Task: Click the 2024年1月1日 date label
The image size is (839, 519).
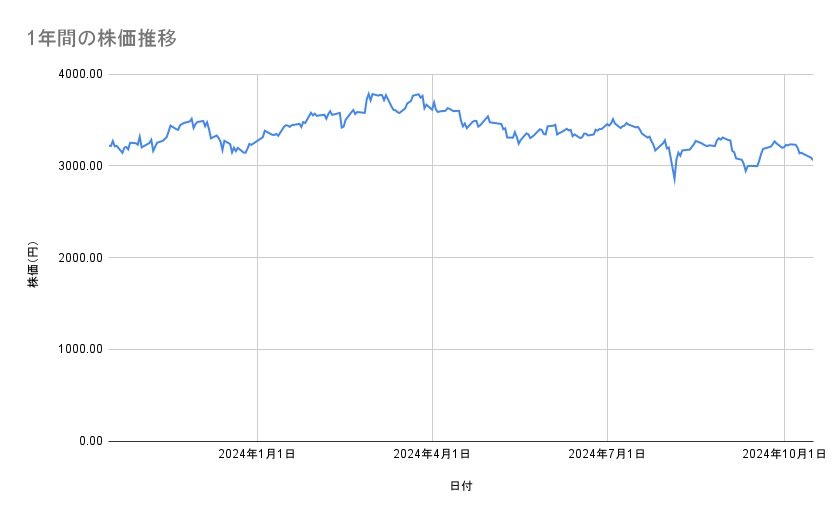Action: tap(257, 455)
